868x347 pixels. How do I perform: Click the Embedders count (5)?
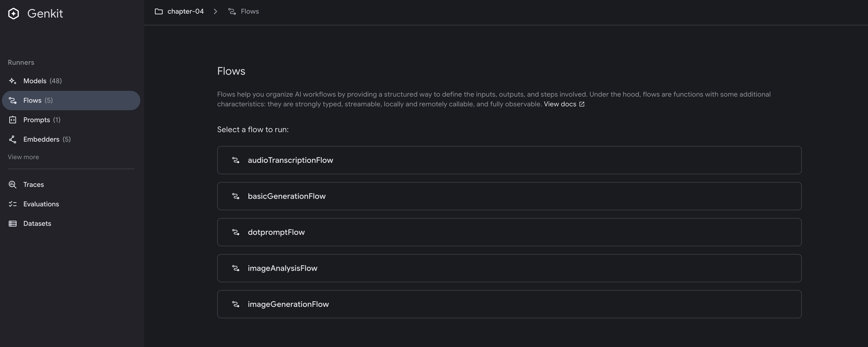[x=67, y=139]
